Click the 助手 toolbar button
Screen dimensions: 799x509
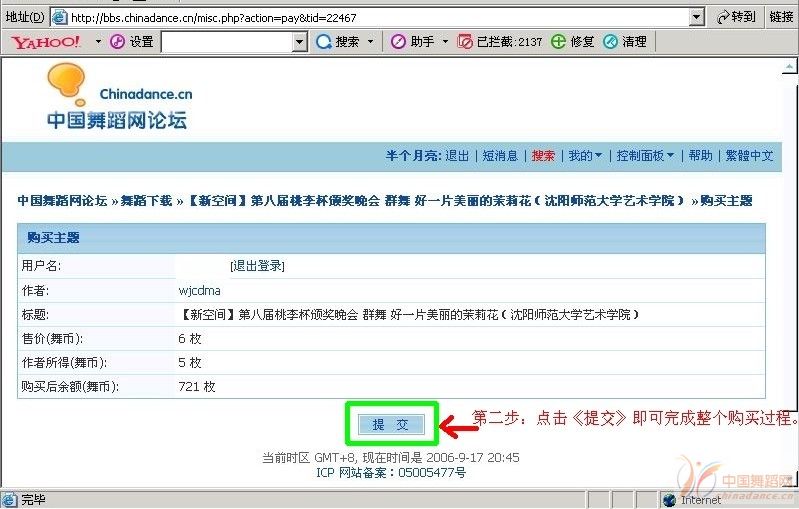click(x=412, y=41)
